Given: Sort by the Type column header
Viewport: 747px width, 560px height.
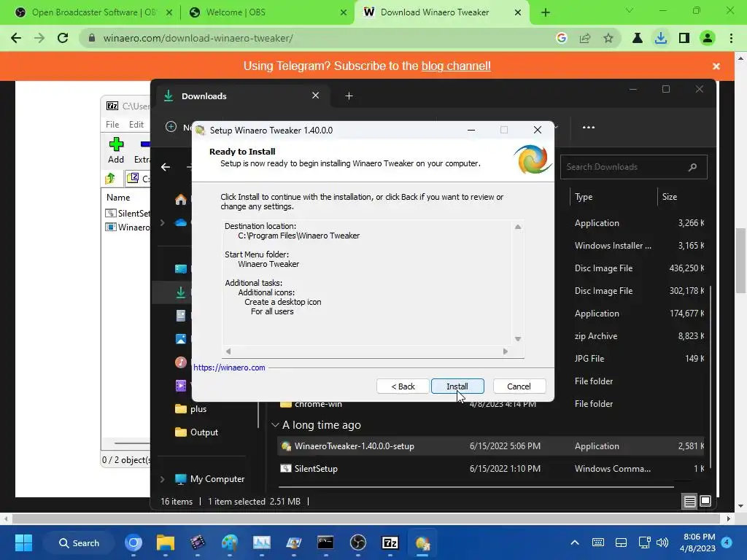Looking at the screenshot, I should click(x=584, y=197).
